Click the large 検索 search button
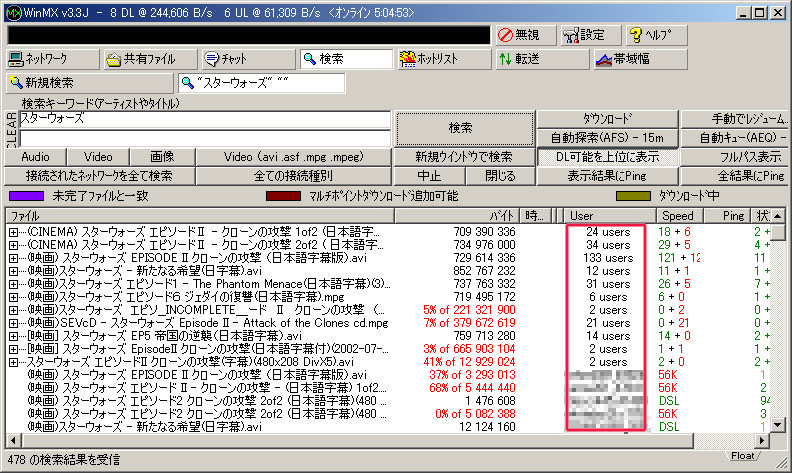 pos(465,128)
